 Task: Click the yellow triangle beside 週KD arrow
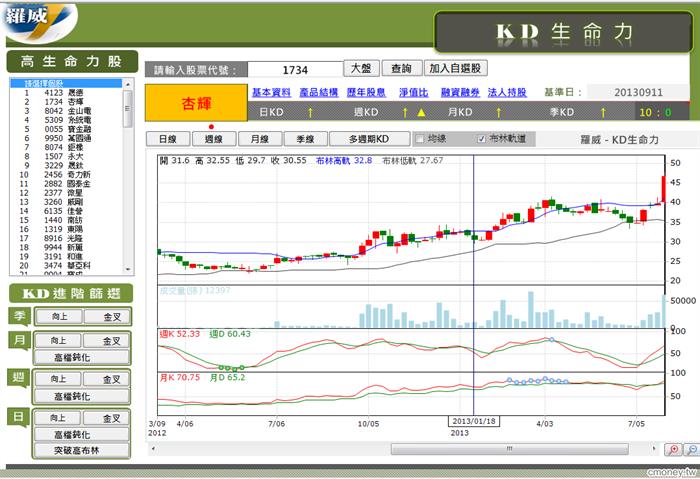coord(421,112)
